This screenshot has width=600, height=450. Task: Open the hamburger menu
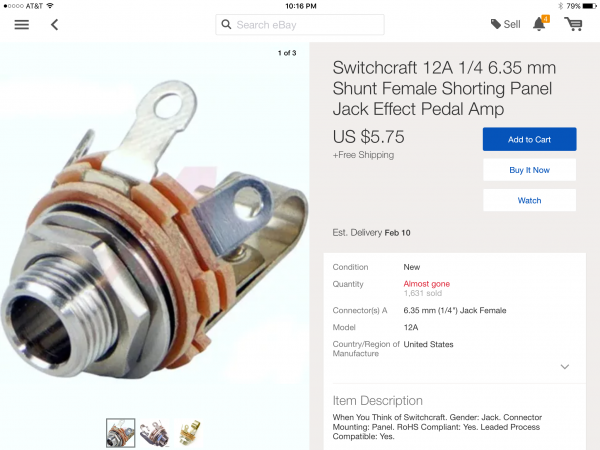click(x=22, y=25)
